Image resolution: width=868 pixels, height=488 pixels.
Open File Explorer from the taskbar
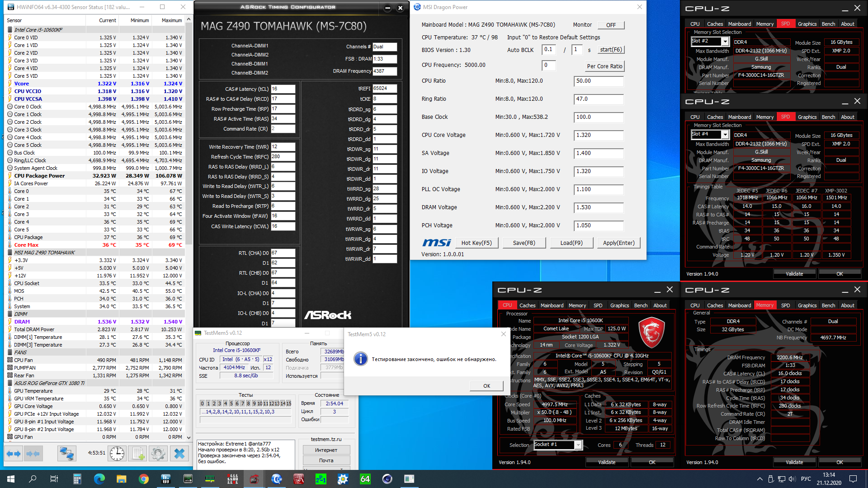(x=121, y=479)
